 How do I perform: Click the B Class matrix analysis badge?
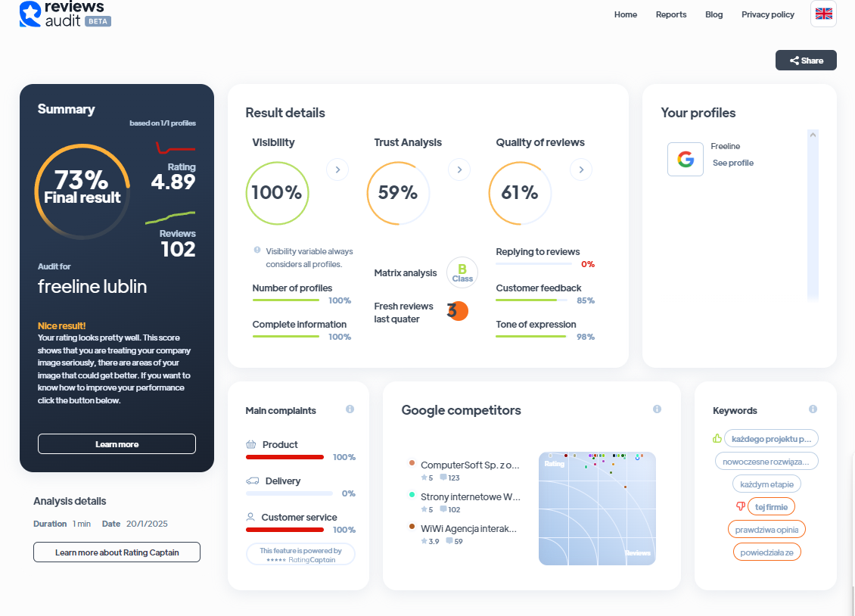click(462, 272)
